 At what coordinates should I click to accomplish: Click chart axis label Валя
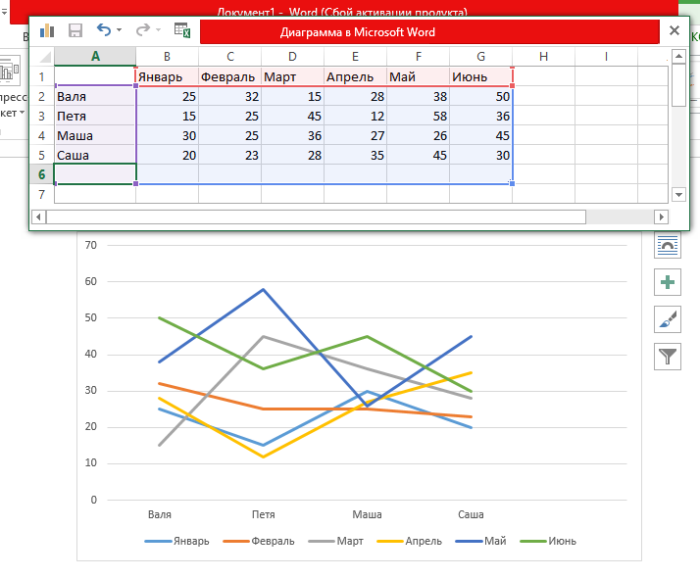coord(159,515)
